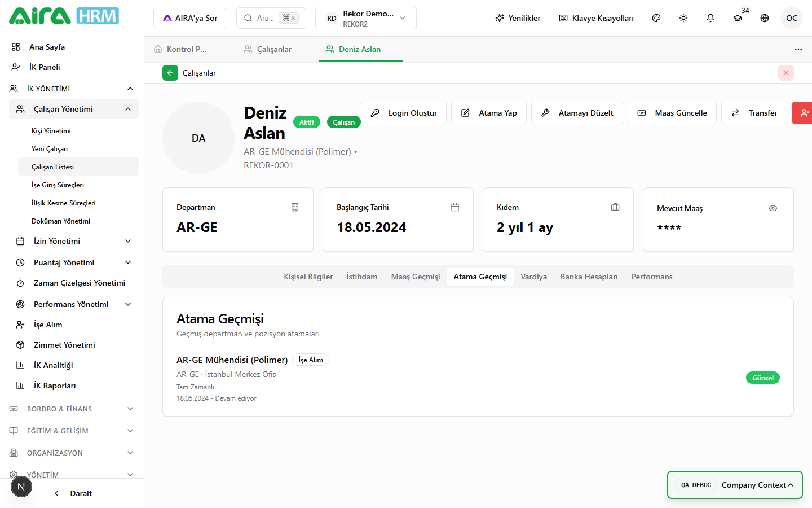Open training cap icon with badge 34

coord(738,18)
